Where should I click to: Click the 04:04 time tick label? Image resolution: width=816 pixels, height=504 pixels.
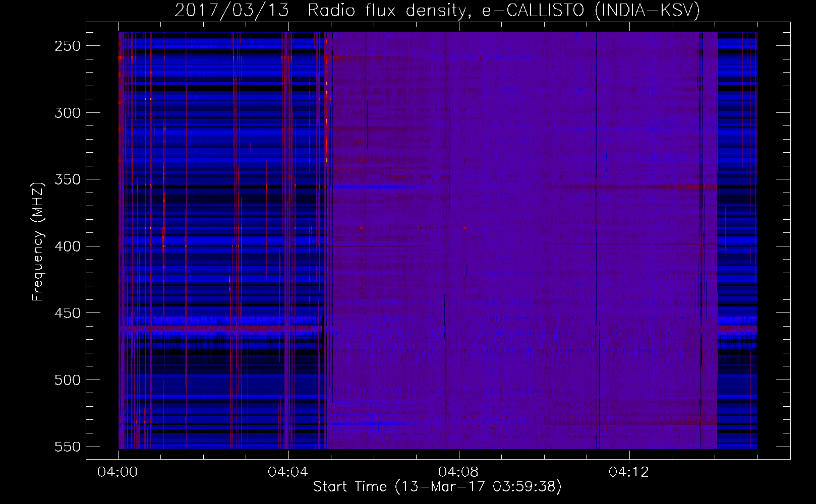[288, 472]
